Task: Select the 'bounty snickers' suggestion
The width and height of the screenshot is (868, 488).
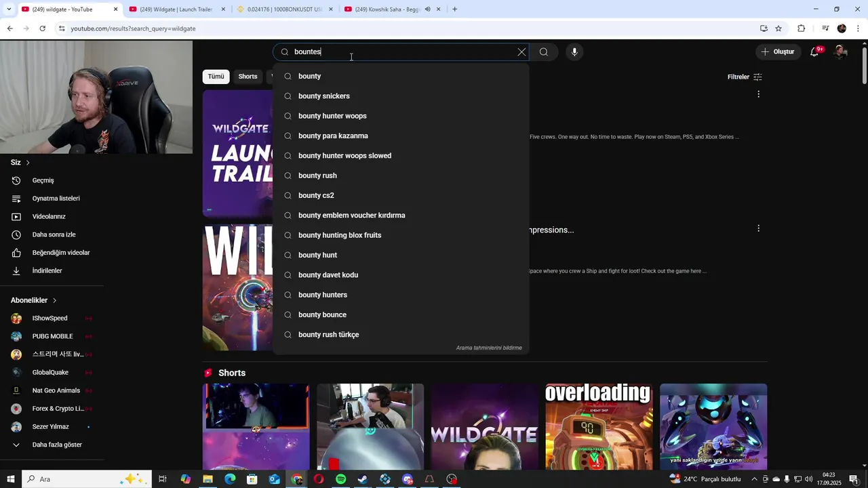Action: [x=401, y=96]
